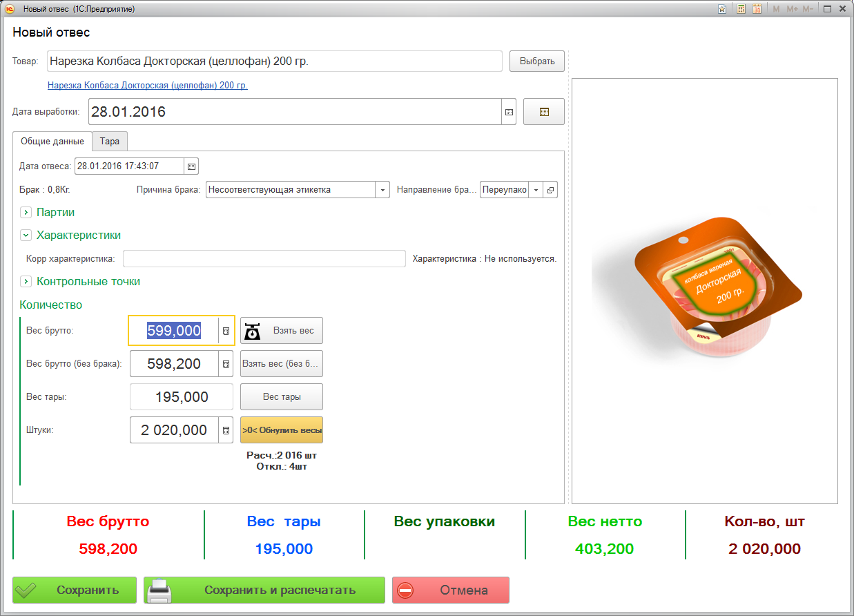Image resolution: width=854 pixels, height=616 pixels.
Task: Open date picker for Дата отвеса
Action: pos(192,166)
